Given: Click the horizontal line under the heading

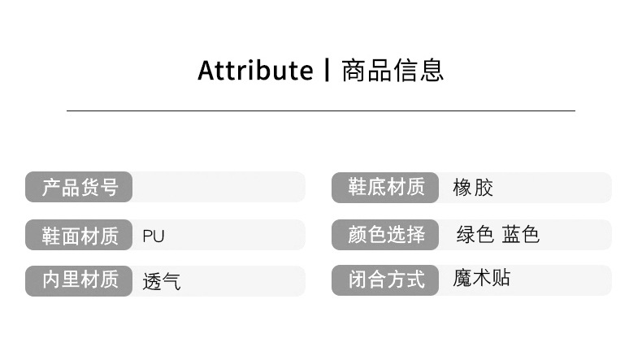Looking at the screenshot, I should (320, 110).
